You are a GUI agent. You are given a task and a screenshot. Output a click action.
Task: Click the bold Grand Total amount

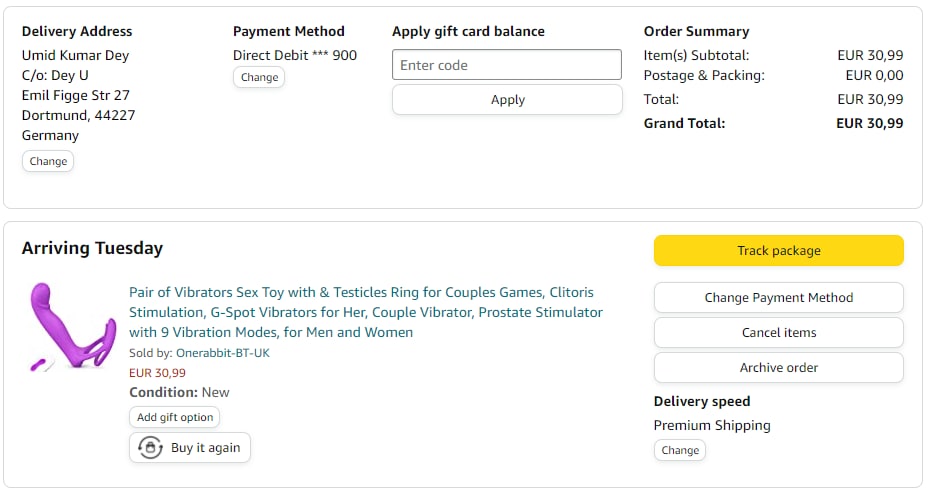click(x=869, y=123)
